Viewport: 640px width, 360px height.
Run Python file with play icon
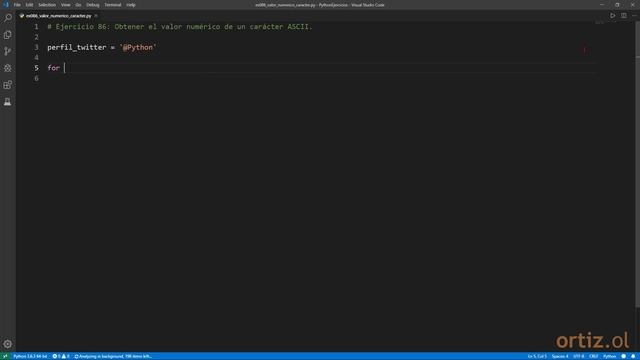pyautogui.click(x=612, y=16)
